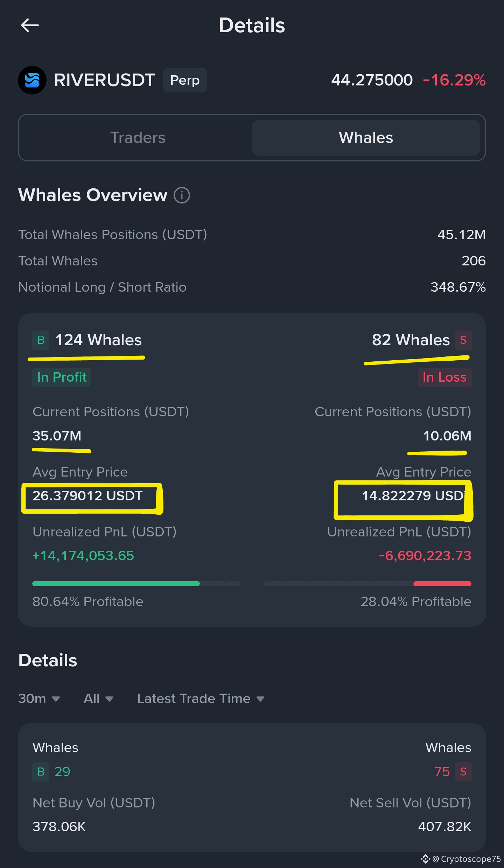Tap the back arrow icon
Image resolution: width=504 pixels, height=868 pixels.
click(x=30, y=25)
